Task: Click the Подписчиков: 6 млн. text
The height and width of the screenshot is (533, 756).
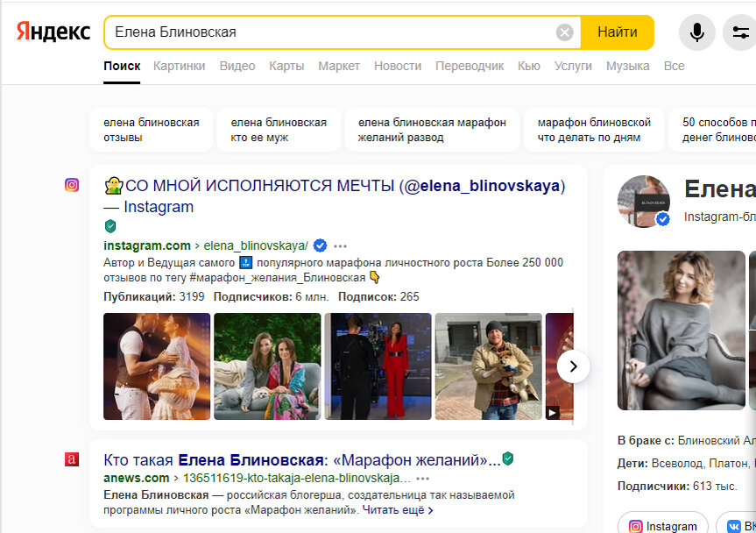Action: (271, 296)
